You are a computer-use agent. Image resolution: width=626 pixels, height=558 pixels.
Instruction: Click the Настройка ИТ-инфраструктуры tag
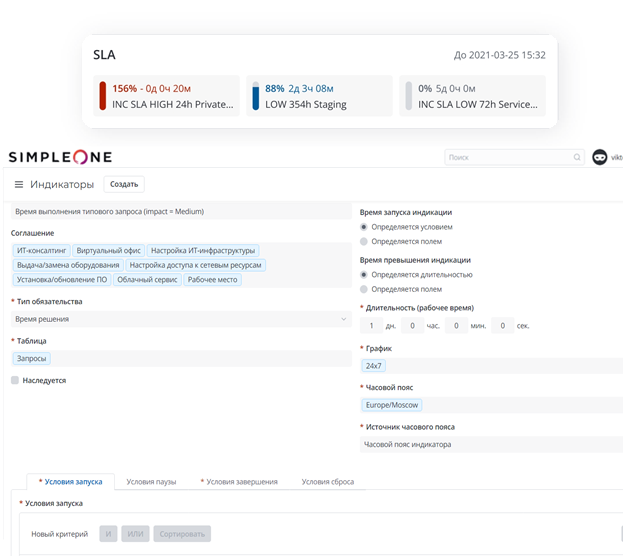coord(203,251)
